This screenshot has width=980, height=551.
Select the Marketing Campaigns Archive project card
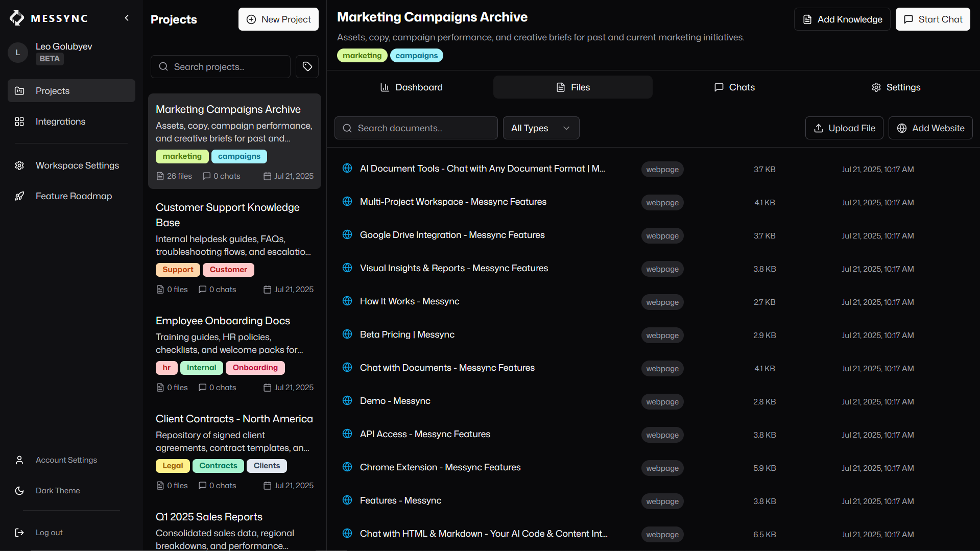pyautogui.click(x=234, y=141)
